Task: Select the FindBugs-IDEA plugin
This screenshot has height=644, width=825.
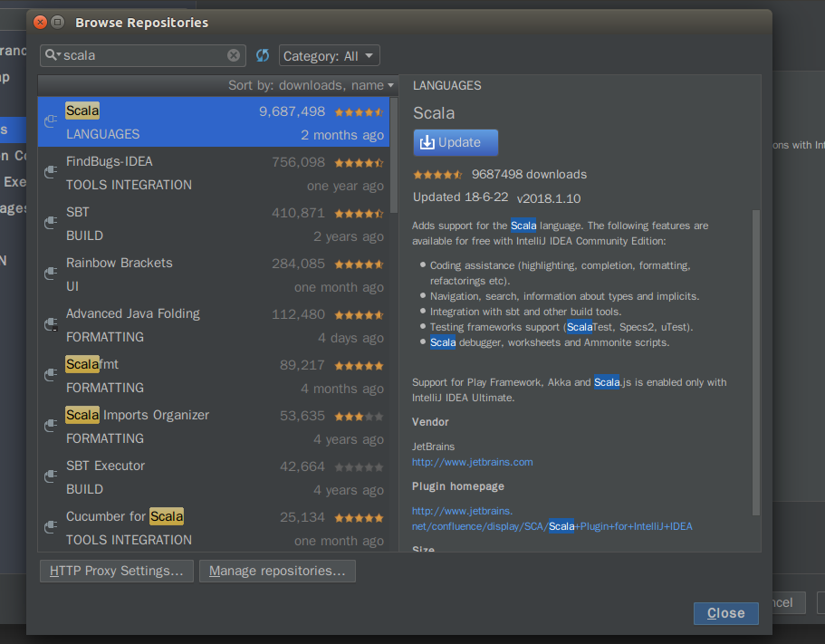Action: (214, 172)
